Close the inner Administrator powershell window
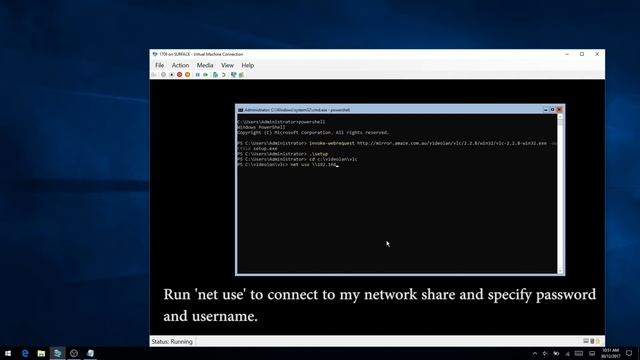The height and width of the screenshot is (360, 640). (x=559, y=109)
